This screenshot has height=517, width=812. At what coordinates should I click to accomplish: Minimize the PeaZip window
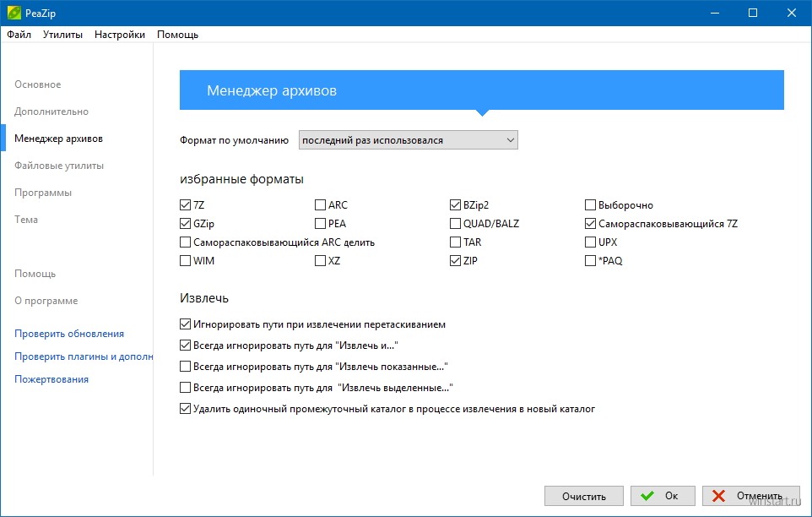point(715,13)
